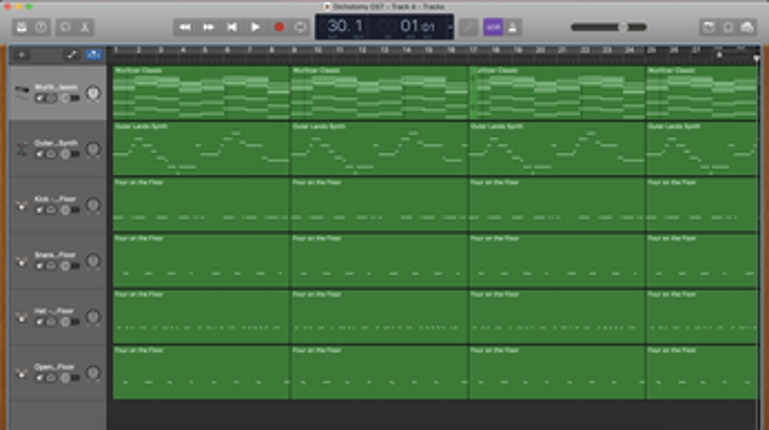Viewport: 769px width, 430px height.
Task: Click the Snare track name label
Action: coord(55,255)
